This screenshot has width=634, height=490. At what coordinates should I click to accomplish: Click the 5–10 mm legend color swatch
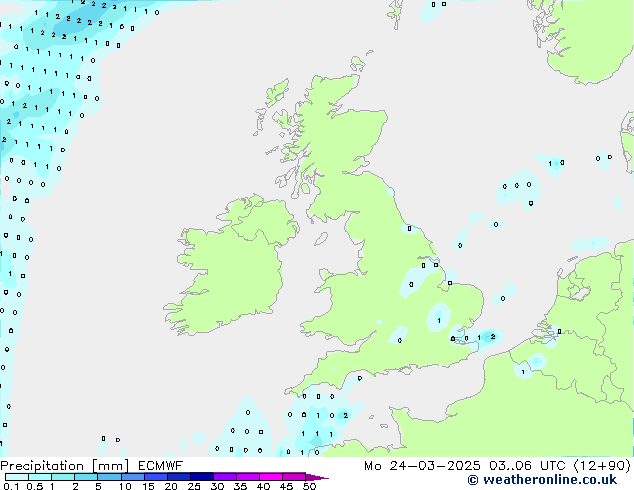tap(109, 477)
